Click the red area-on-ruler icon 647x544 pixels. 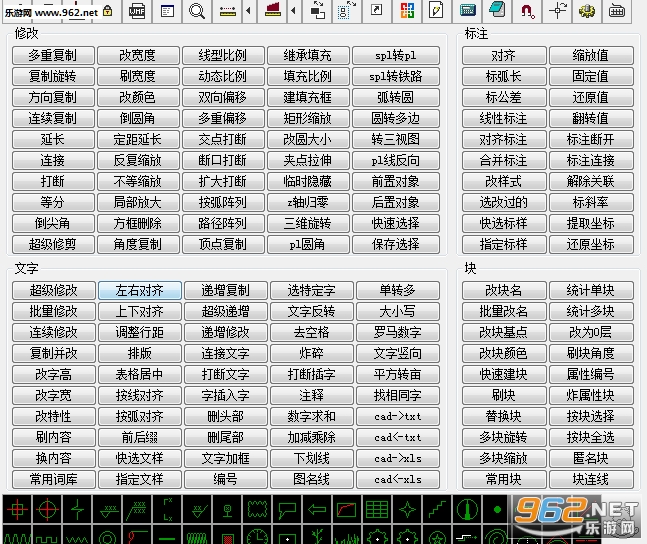(272, 11)
